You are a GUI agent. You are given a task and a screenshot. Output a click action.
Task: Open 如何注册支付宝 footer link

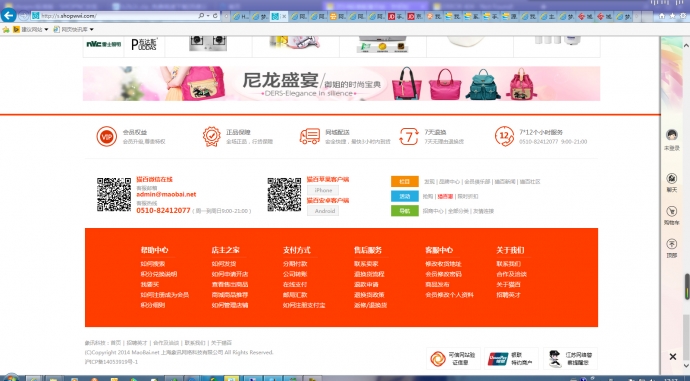coord(304,305)
